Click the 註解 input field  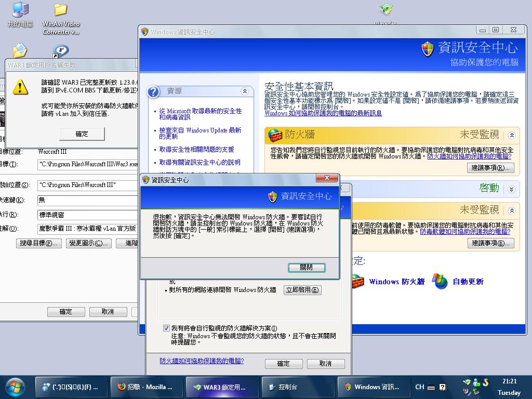pos(88,229)
